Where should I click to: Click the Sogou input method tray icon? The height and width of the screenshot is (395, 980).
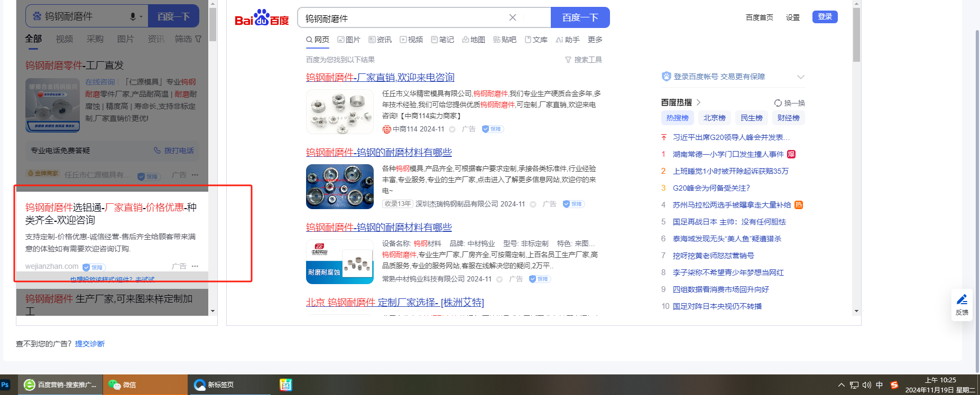894,385
